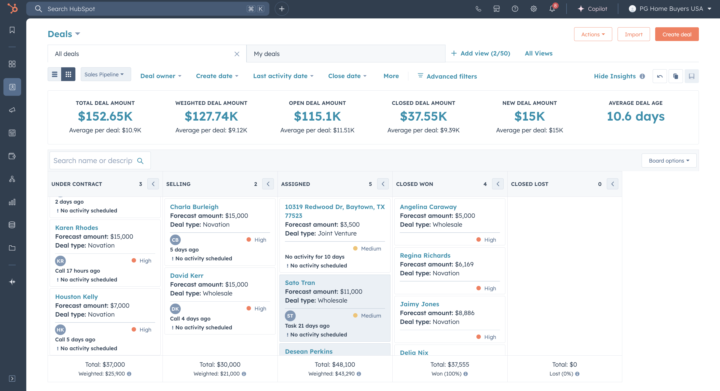Open the marketing megaphone icon in sidebar
This screenshot has width=720, height=391.
12,110
